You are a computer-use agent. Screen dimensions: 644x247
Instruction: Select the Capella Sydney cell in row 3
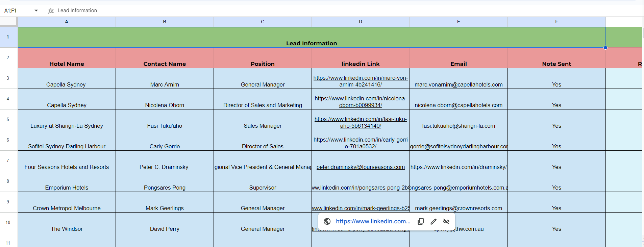point(67,78)
